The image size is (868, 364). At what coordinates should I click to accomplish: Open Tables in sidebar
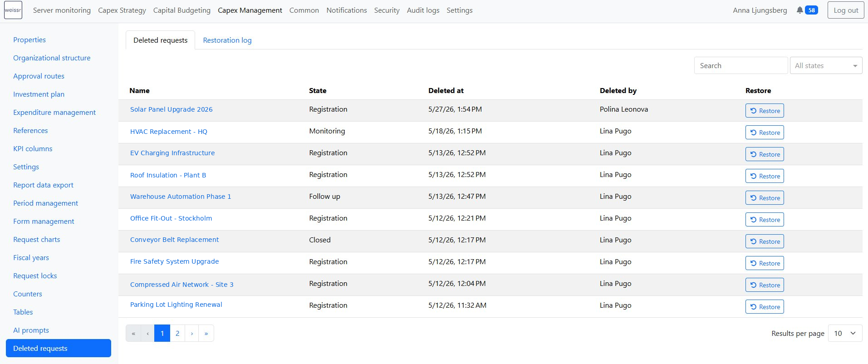[23, 312]
